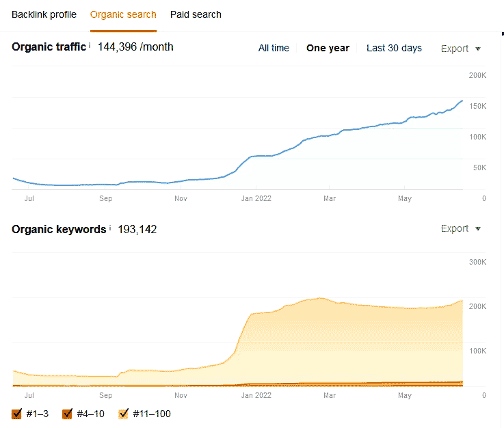Expand Export dropdown for Organic keywords
Viewport: 504px width, 428px height.
point(460,228)
